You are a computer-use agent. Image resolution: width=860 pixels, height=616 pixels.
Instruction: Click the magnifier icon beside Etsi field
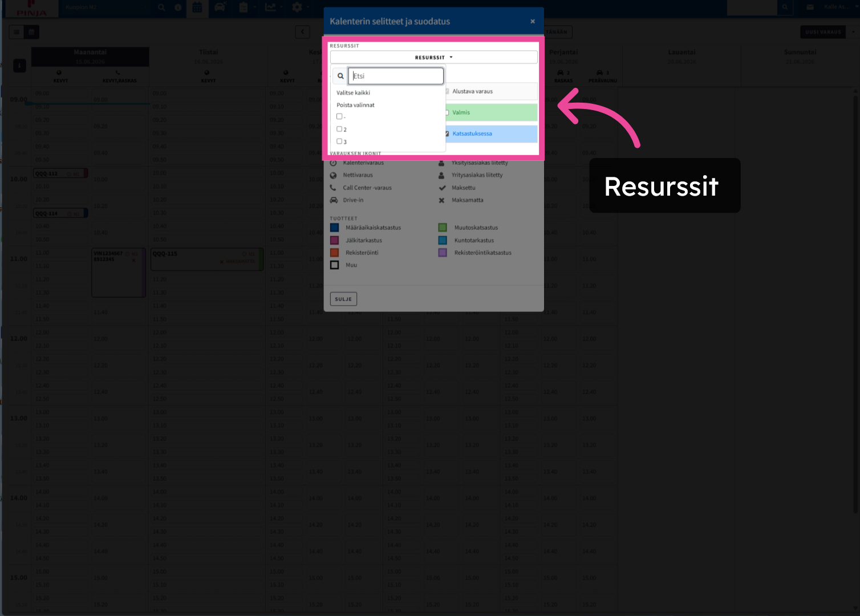pyautogui.click(x=340, y=76)
